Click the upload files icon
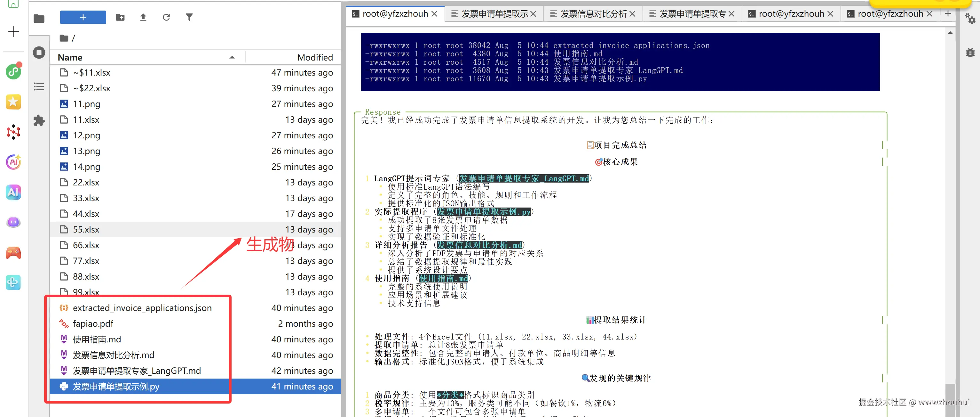Viewport: 980px width, 417px height. (143, 17)
